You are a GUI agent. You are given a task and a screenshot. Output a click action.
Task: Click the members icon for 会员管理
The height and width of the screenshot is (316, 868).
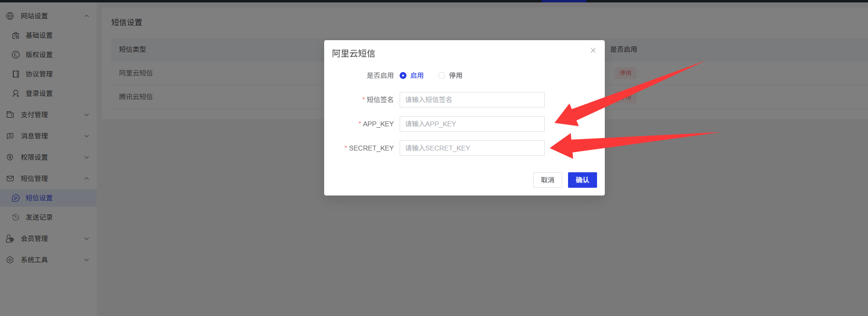(10, 239)
